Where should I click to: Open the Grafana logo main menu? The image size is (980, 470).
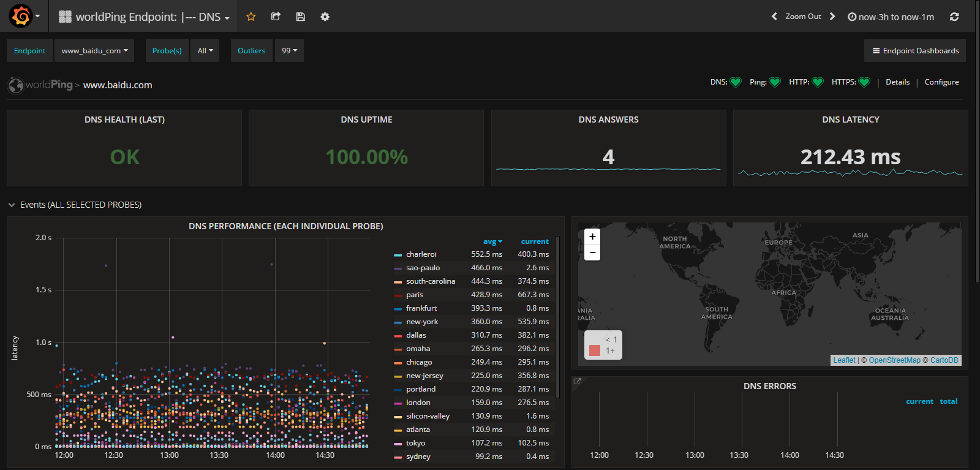(24, 16)
